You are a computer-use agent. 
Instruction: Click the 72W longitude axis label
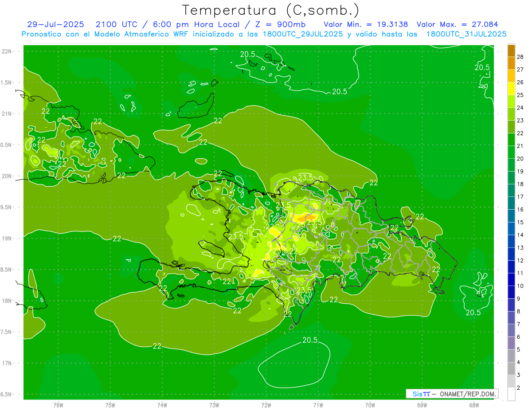point(266,405)
